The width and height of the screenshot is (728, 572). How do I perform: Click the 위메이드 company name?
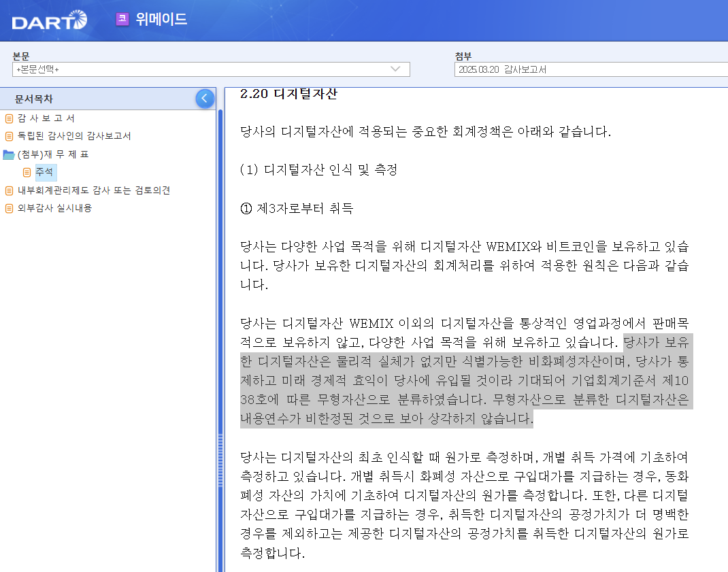pos(161,18)
